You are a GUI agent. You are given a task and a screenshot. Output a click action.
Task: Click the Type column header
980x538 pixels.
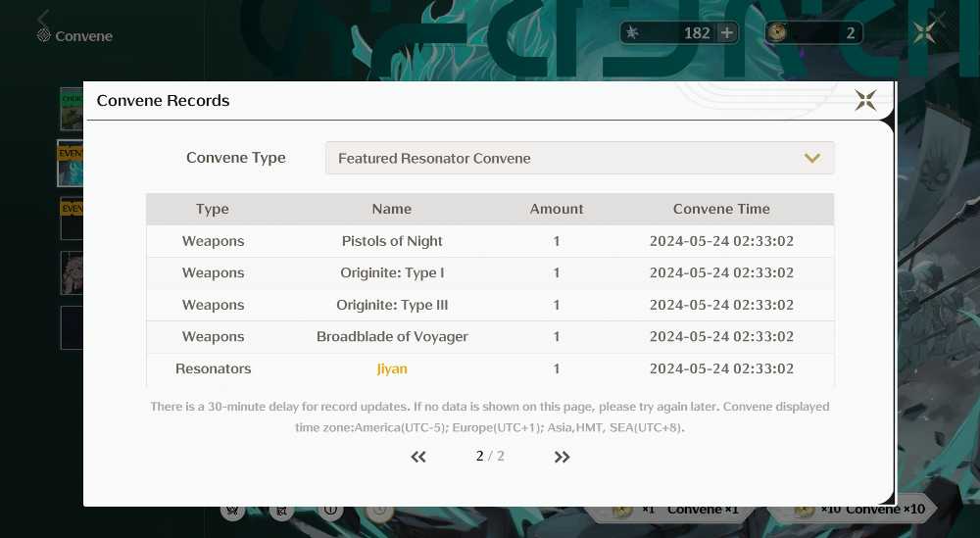click(x=213, y=209)
